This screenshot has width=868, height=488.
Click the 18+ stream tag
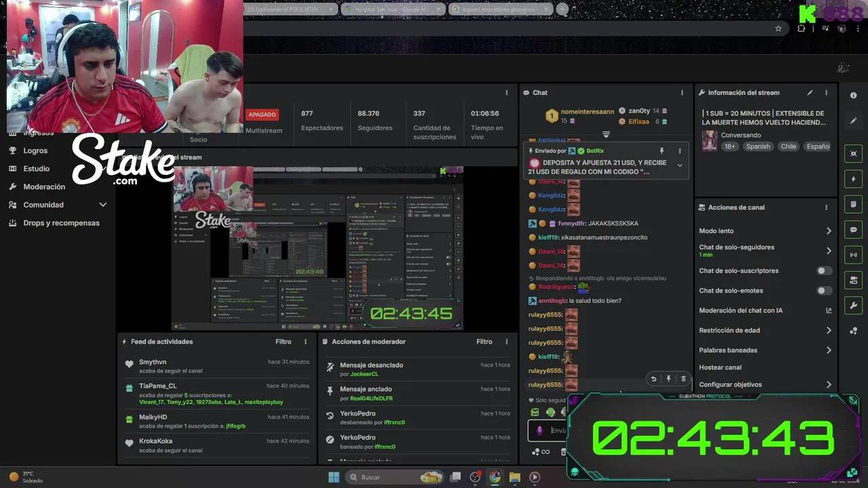pos(730,146)
